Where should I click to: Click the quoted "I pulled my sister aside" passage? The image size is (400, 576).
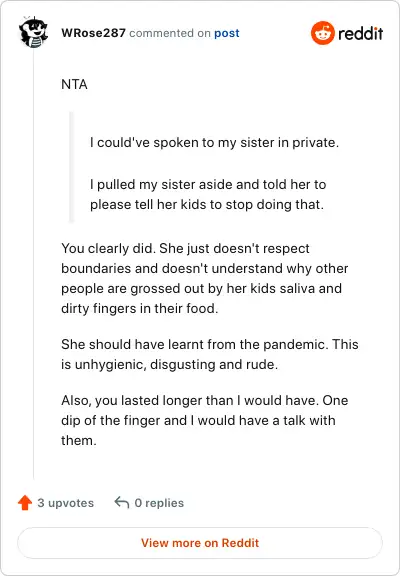coord(208,194)
